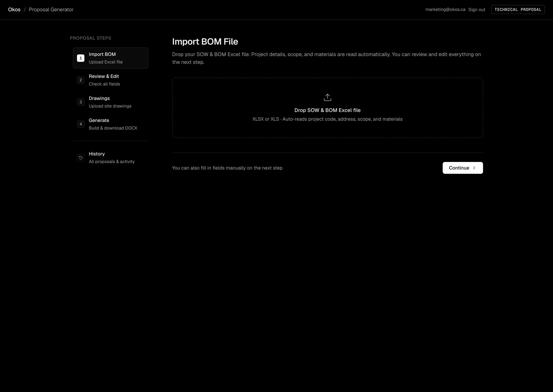Click 'Upload Excel file' subtitle
Viewport: 553px width, 392px height.
tap(106, 62)
